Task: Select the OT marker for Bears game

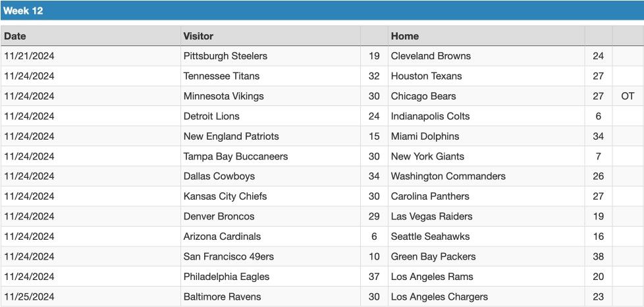Action: [628, 96]
